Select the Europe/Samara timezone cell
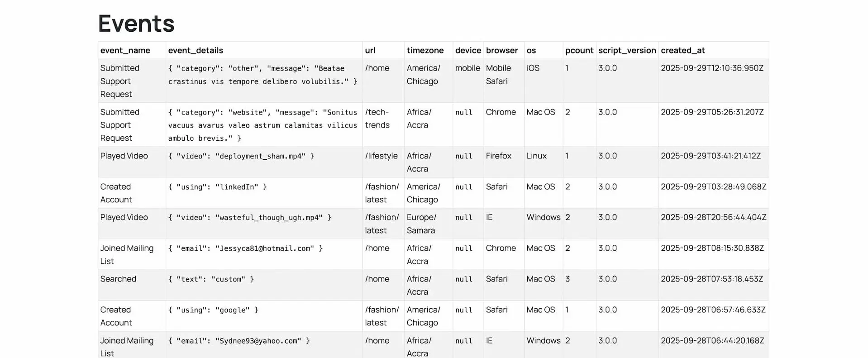Image resolution: width=868 pixels, height=358 pixels. click(421, 224)
